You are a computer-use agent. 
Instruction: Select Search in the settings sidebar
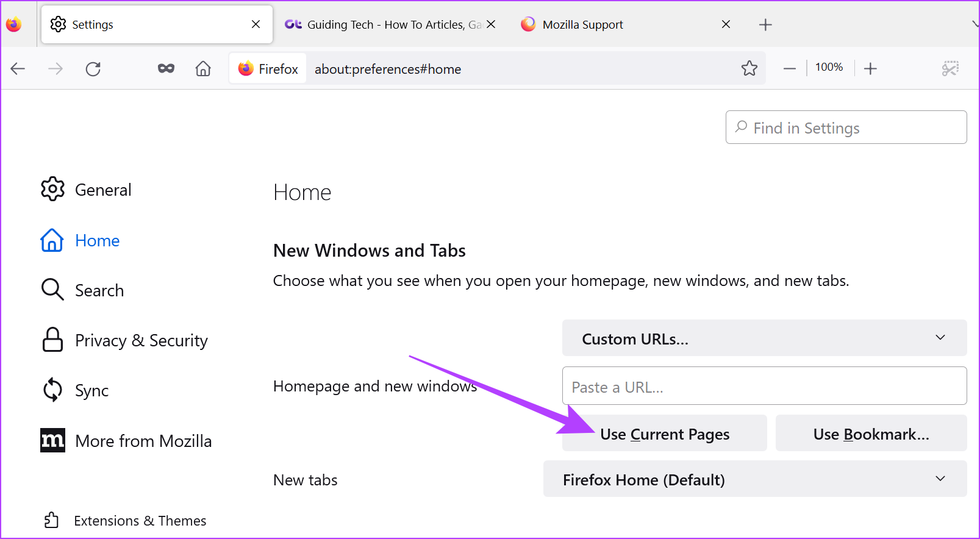[x=99, y=290]
